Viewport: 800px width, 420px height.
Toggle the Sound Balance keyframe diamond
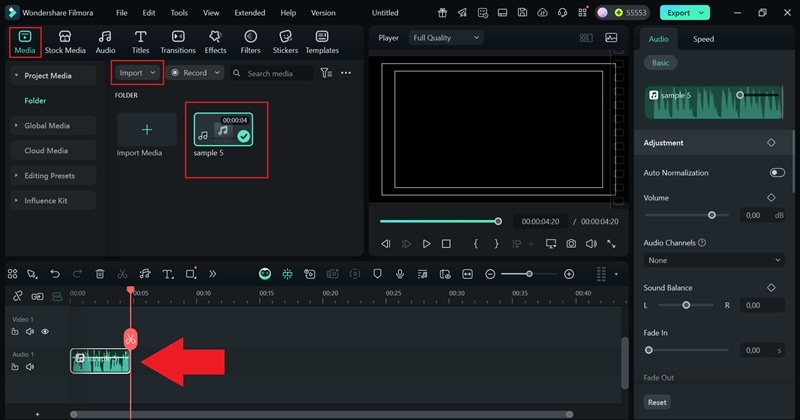pos(771,287)
